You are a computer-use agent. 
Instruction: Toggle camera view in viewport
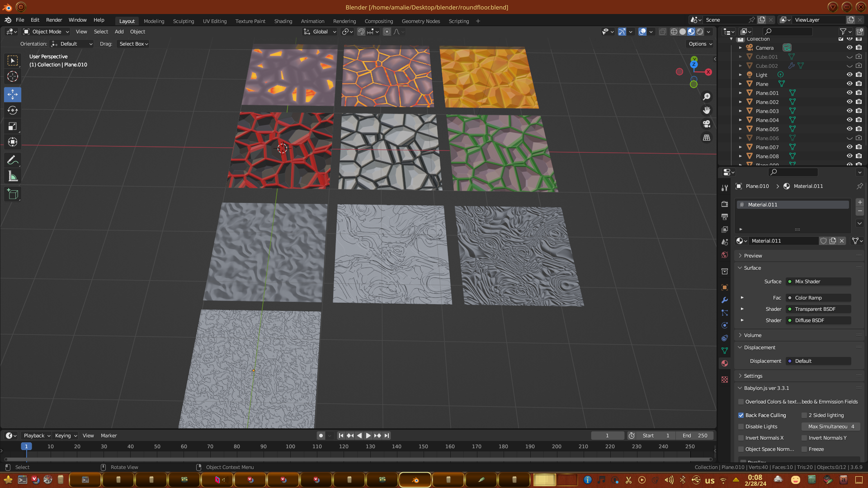tap(706, 124)
